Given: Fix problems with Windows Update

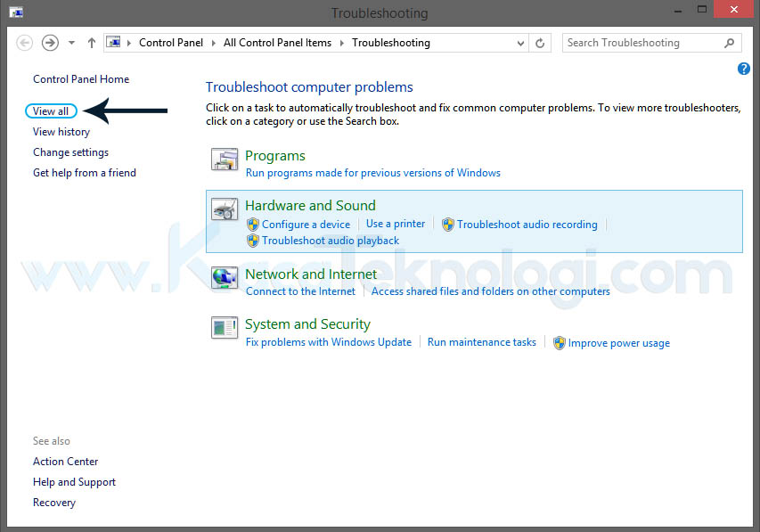Looking at the screenshot, I should (x=329, y=342).
